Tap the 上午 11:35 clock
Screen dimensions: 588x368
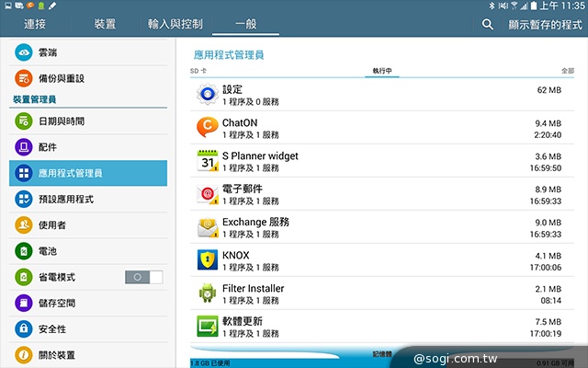562,6
